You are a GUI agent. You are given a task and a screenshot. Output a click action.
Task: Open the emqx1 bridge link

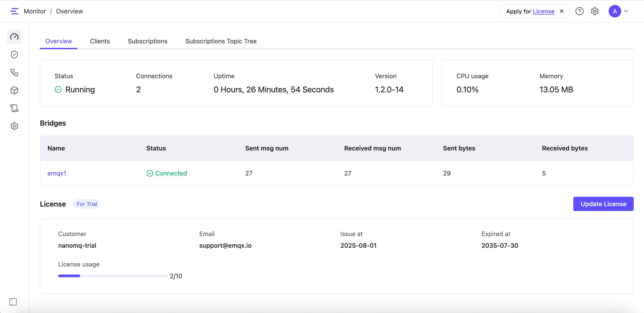pyautogui.click(x=57, y=173)
